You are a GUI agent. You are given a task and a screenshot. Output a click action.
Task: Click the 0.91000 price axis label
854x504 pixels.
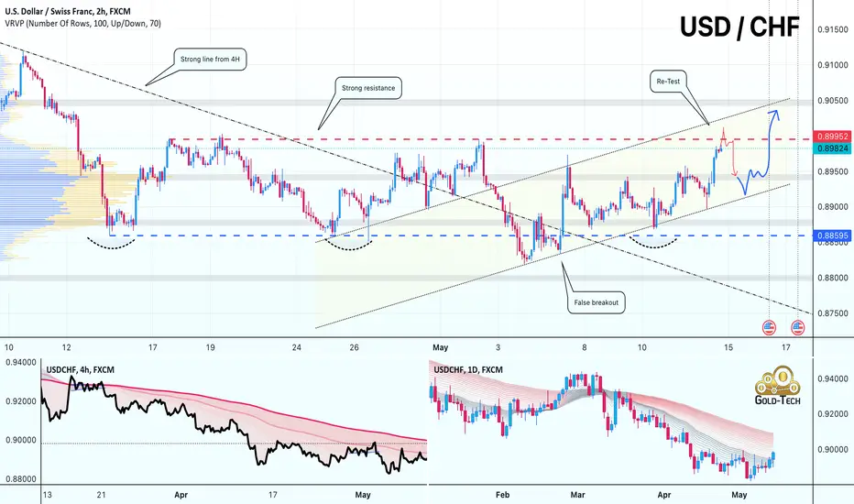pyautogui.click(x=833, y=65)
